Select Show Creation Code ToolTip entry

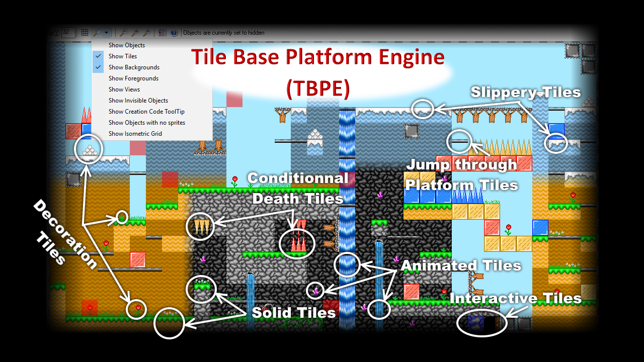tap(152, 112)
